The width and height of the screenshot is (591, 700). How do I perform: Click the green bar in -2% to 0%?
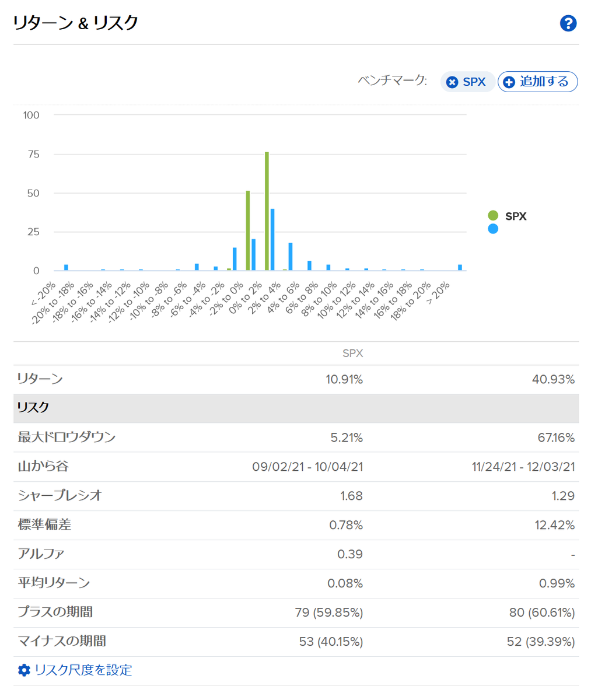coord(248,230)
